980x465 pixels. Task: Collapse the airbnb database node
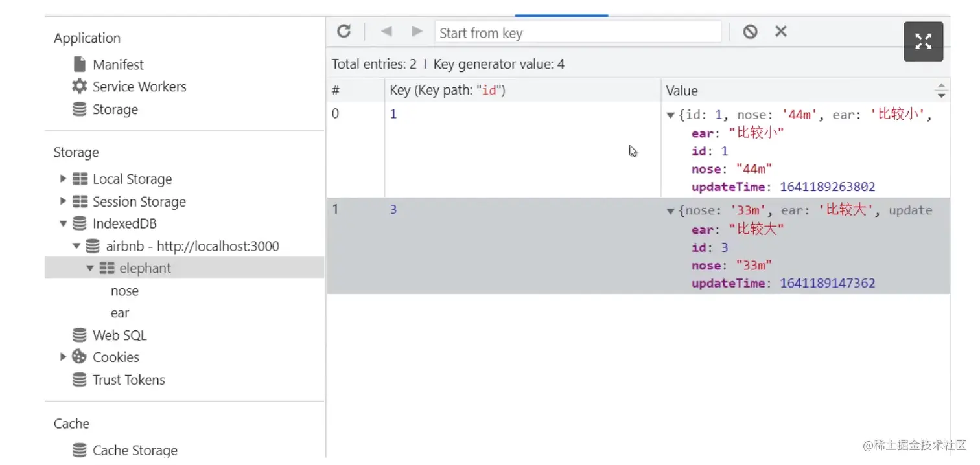(76, 246)
